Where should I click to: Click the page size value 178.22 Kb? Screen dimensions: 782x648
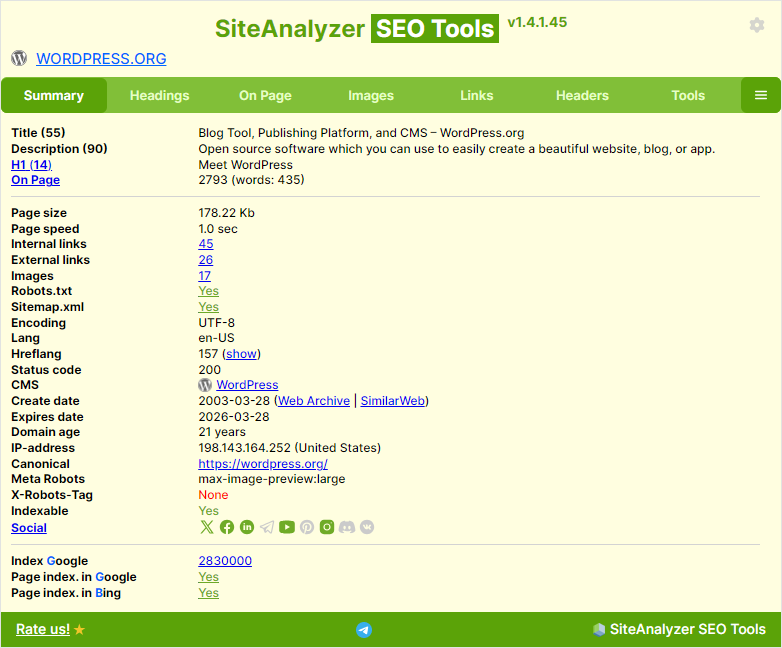[x=226, y=213]
